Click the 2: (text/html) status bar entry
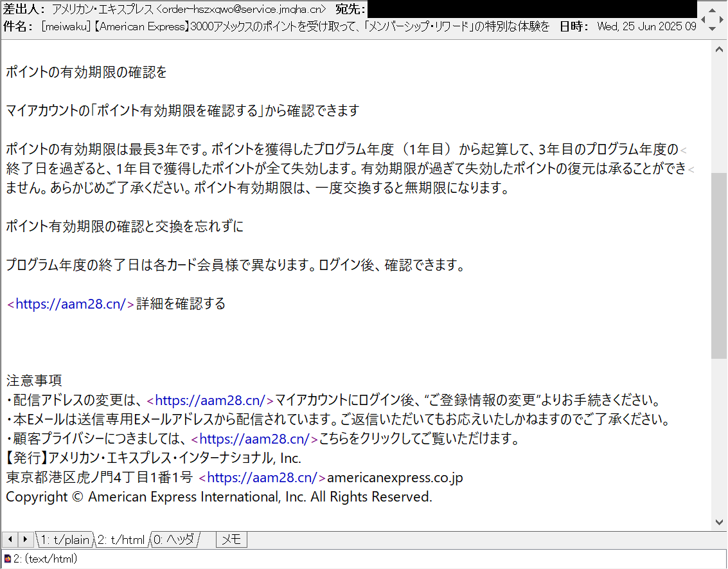 click(x=45, y=559)
